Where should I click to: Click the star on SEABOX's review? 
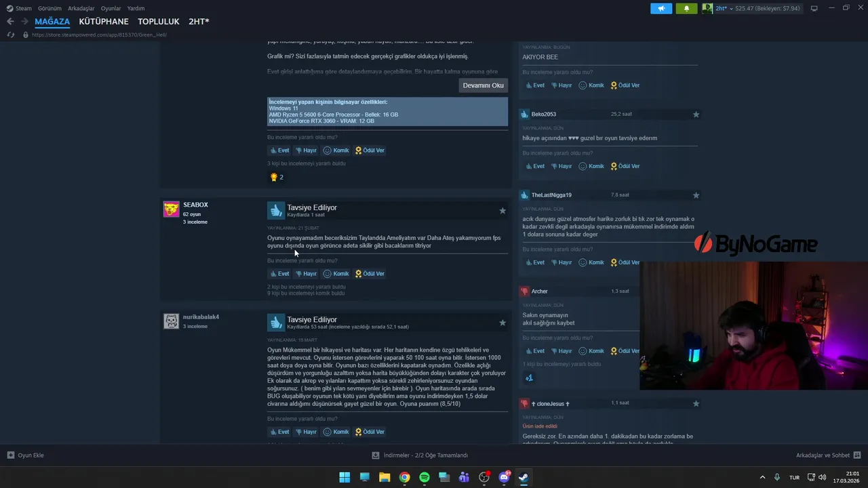coord(502,211)
